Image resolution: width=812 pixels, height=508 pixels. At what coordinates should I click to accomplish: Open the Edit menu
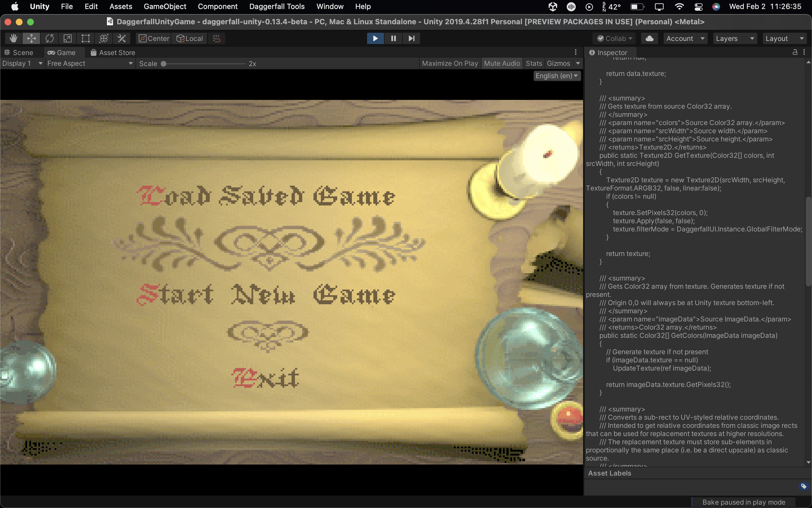[x=91, y=6]
